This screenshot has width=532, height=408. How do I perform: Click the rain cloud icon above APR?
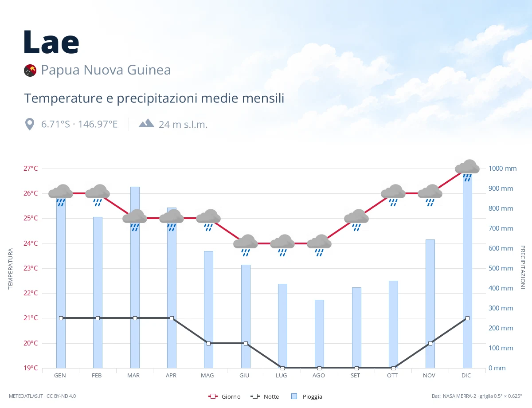(x=172, y=220)
